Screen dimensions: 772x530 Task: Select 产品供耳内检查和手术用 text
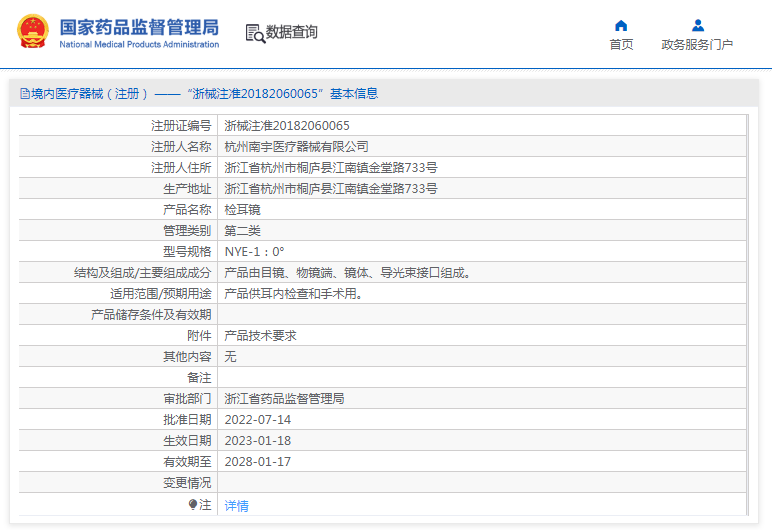pos(293,294)
